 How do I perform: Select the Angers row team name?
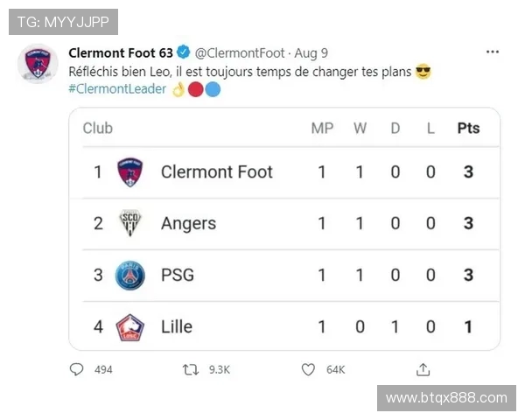188,223
